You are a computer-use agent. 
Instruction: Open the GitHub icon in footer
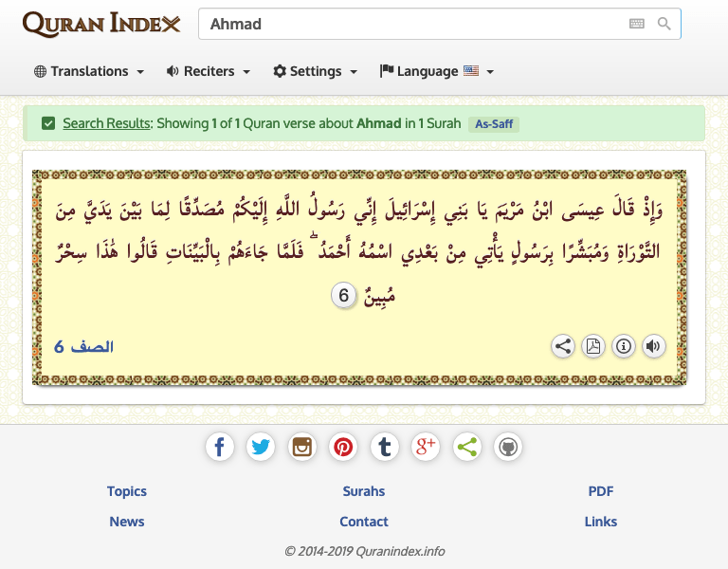(508, 447)
